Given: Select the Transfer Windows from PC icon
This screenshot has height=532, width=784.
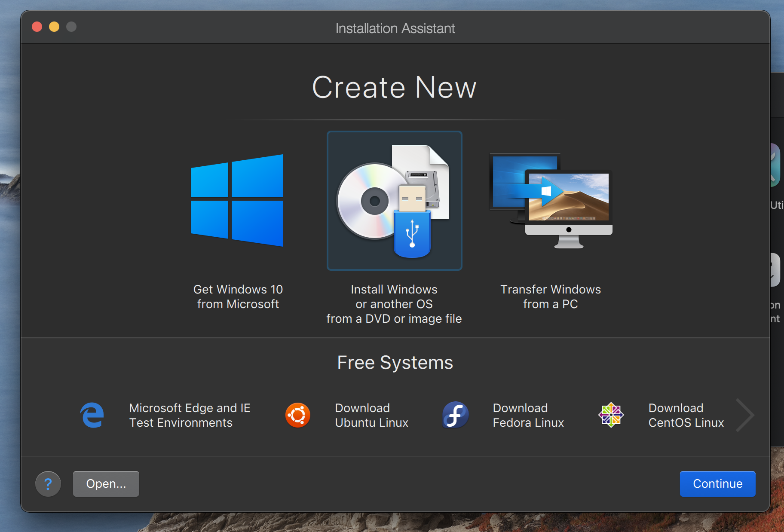Looking at the screenshot, I should pos(551,201).
